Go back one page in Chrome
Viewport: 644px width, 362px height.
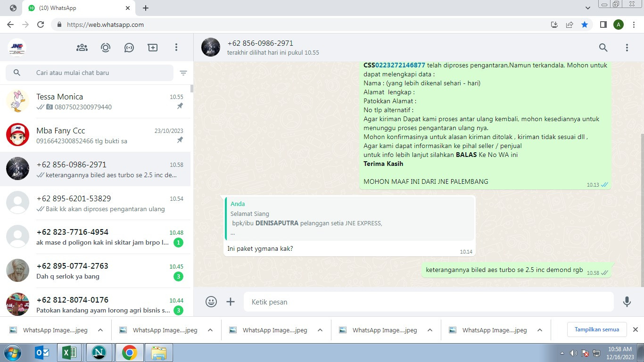[10, 25]
